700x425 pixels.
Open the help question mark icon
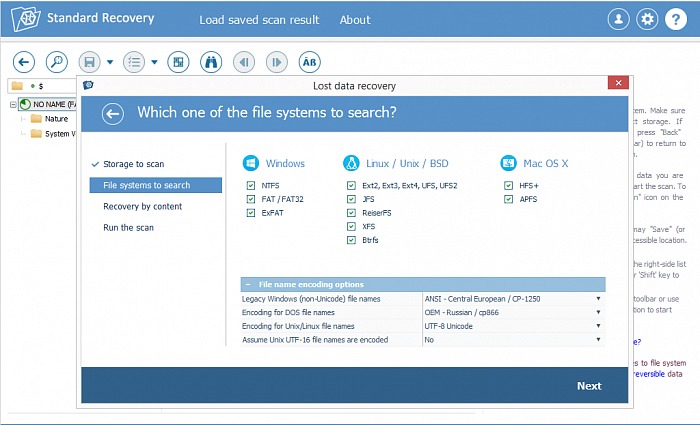(x=676, y=19)
